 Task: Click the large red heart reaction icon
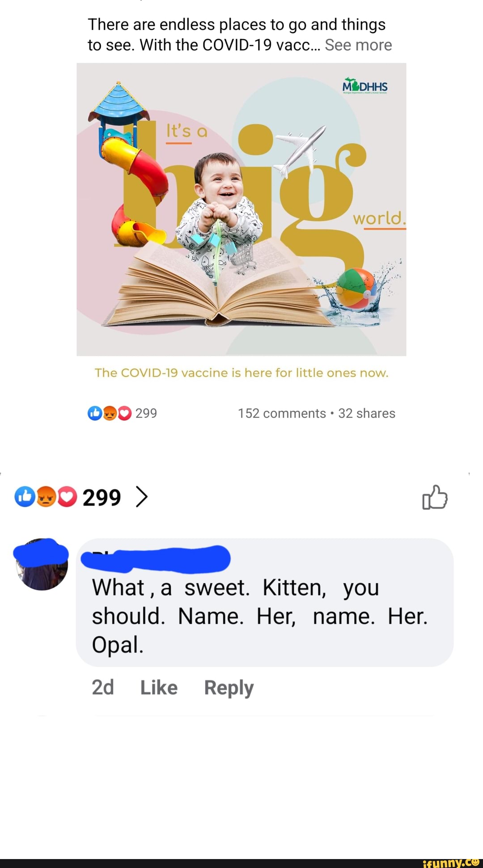(67, 497)
